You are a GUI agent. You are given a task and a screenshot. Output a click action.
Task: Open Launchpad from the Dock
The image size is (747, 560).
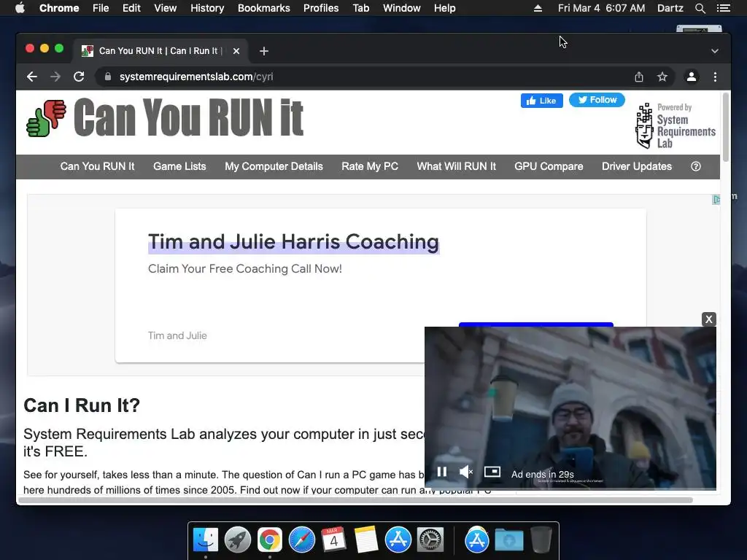click(238, 540)
